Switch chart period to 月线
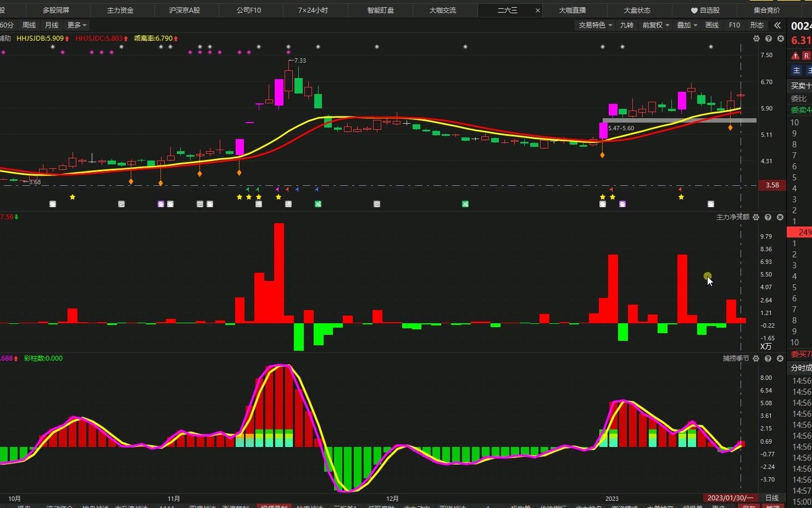 (52, 25)
